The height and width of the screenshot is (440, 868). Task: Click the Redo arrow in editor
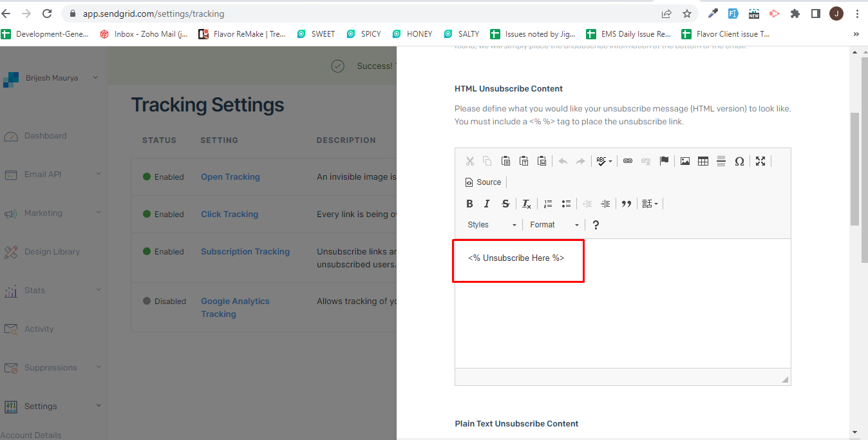coord(581,161)
